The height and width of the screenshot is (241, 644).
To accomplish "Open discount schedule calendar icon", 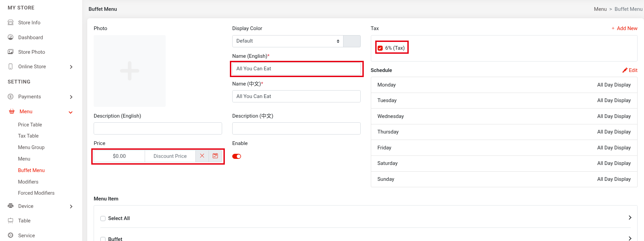I will tap(215, 156).
